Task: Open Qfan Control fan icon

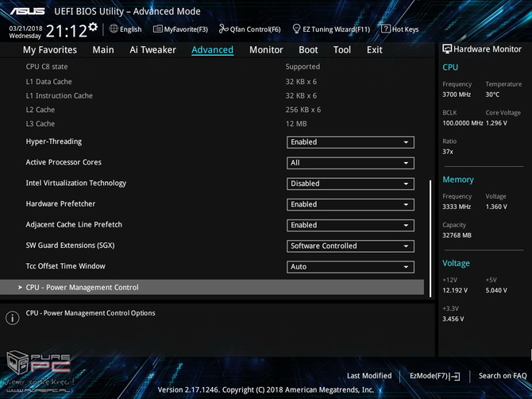Action: click(223, 29)
